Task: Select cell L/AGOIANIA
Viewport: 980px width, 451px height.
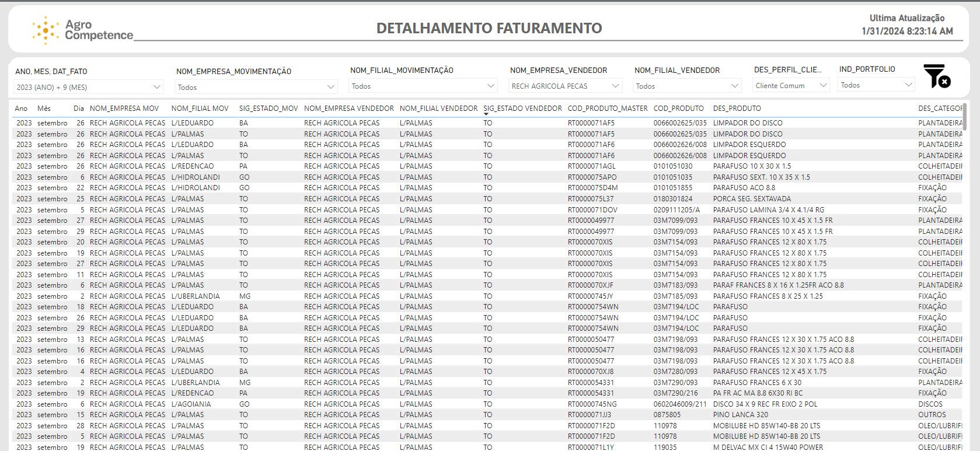Action: click(191, 404)
